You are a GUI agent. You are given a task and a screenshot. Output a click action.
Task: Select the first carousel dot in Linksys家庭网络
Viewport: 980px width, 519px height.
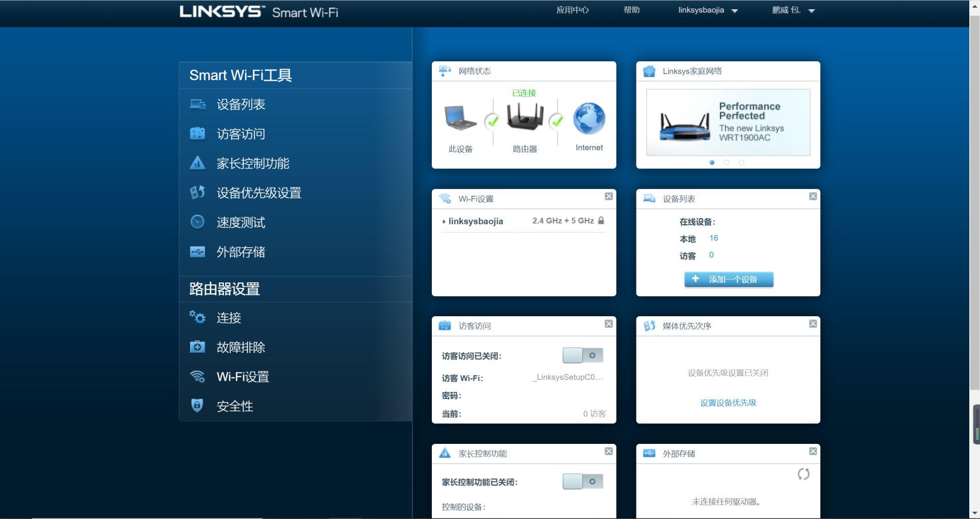tap(712, 162)
